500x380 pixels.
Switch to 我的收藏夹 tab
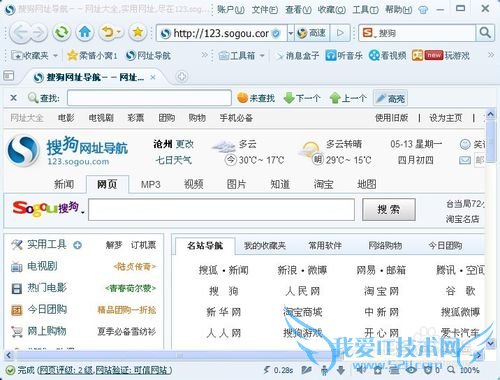point(265,246)
